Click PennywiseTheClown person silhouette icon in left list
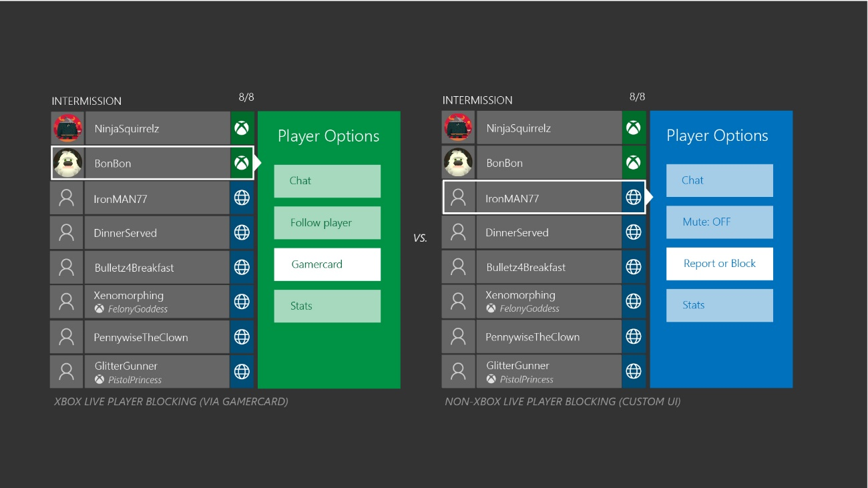Viewport: 868px width, 488px height. click(x=66, y=336)
